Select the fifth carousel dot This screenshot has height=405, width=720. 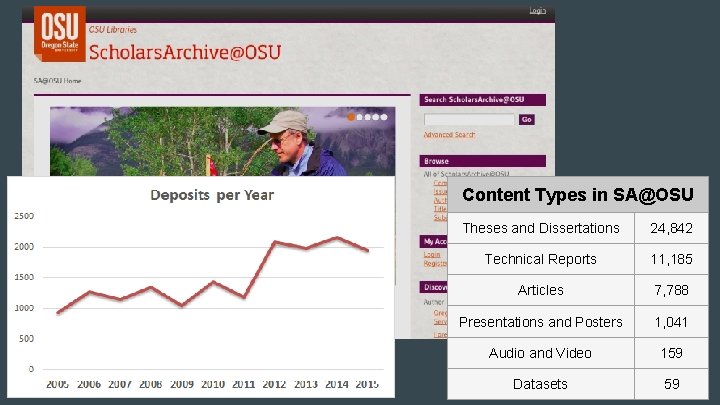tap(384, 117)
